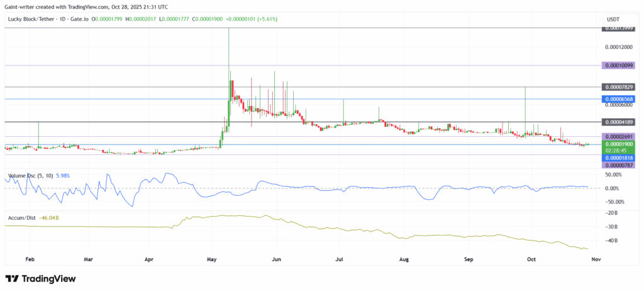Click the Jun date axis label

(x=277, y=259)
